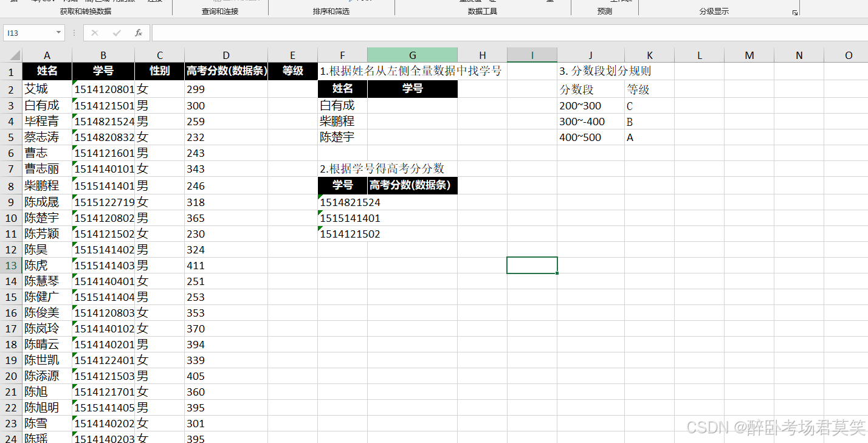Select cell containing 陈虎

click(x=47, y=266)
